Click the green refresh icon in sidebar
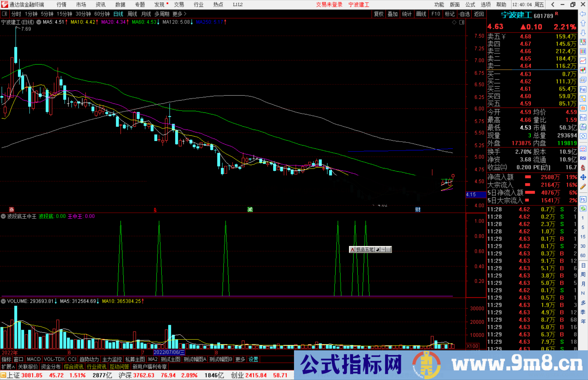Screen dimensions: 588x380 (583, 209)
